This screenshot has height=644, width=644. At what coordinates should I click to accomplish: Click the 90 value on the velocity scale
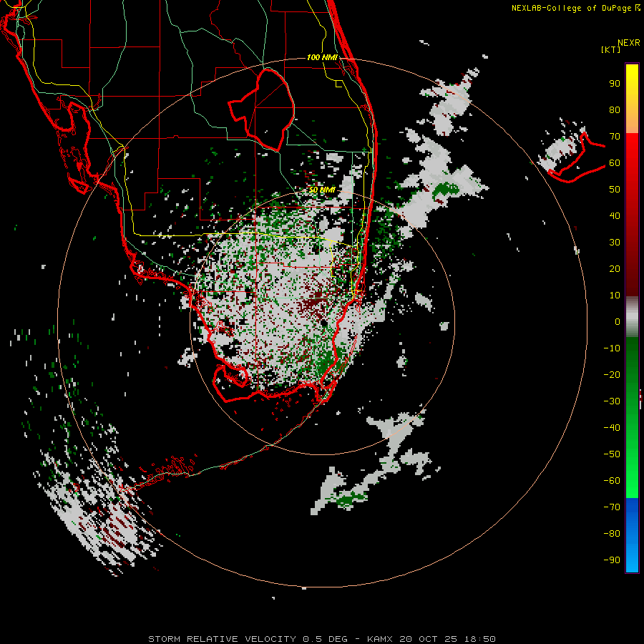pos(615,84)
